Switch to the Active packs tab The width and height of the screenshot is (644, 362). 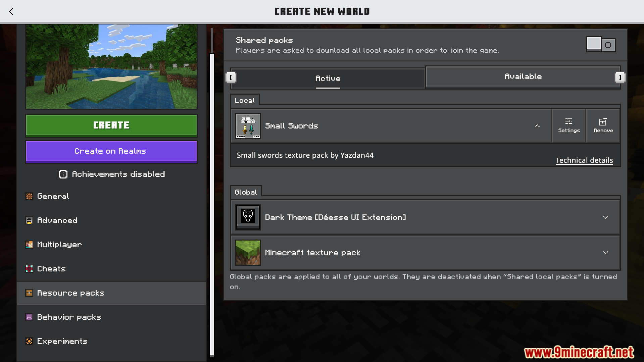pos(328,79)
